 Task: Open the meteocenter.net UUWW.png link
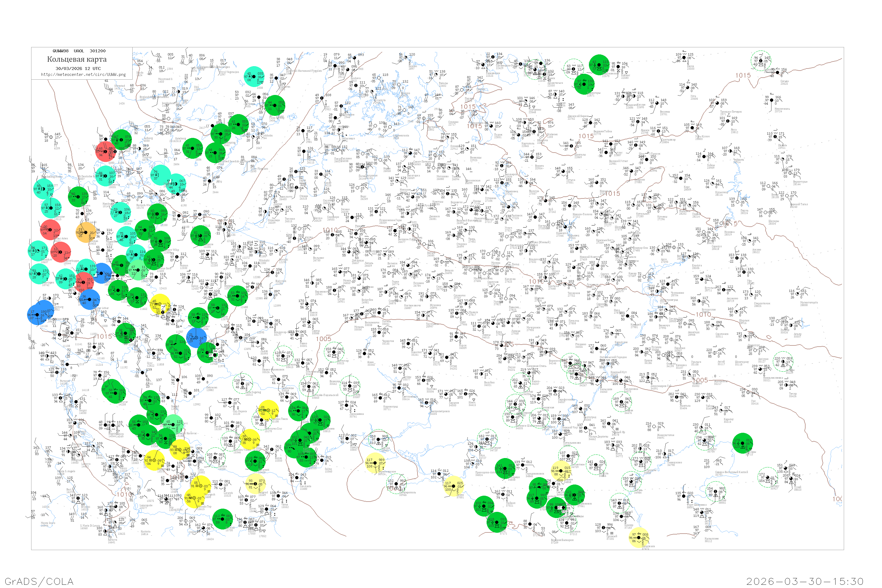coord(83,74)
